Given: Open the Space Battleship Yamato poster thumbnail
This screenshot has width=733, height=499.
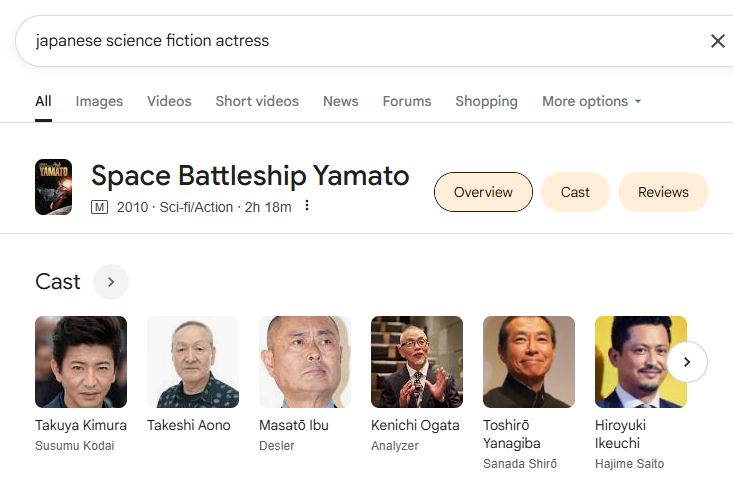Looking at the screenshot, I should click(54, 187).
